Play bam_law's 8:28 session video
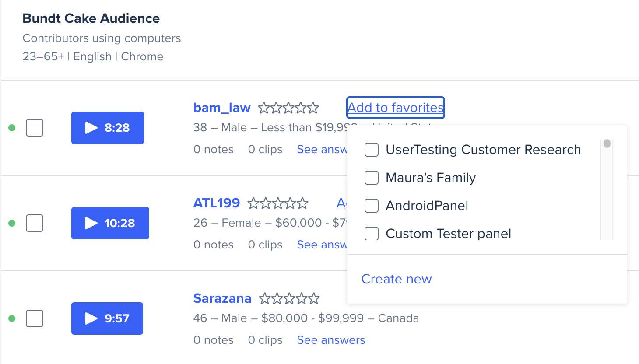 click(x=108, y=128)
